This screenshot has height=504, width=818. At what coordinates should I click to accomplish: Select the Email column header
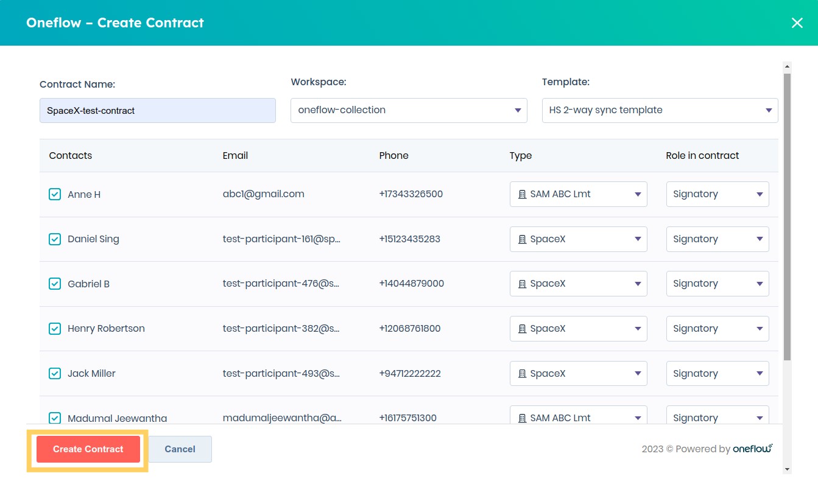point(235,155)
